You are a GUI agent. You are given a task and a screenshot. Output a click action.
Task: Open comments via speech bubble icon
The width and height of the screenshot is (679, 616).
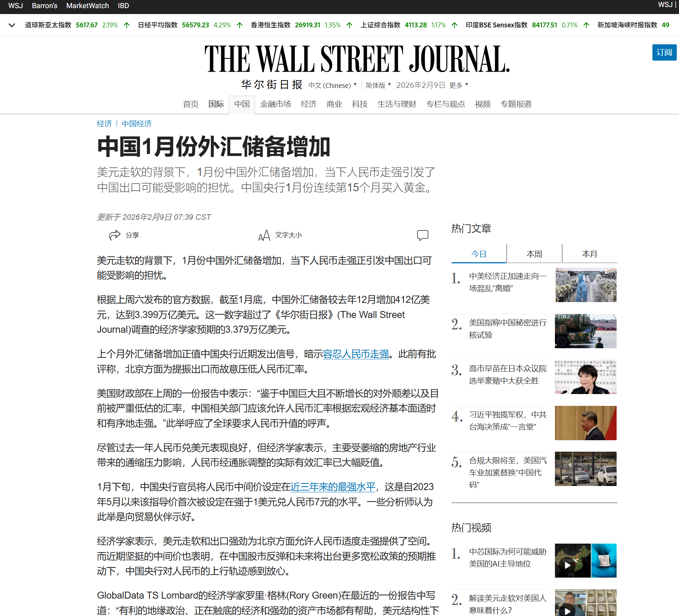[422, 235]
